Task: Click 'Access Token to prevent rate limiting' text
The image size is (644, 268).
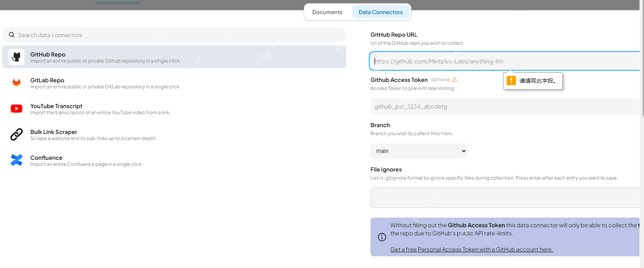Action: click(412, 88)
